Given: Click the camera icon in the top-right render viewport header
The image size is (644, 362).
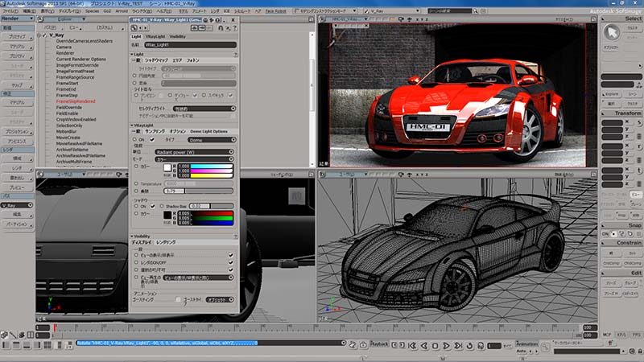Looking at the screenshot, I should (401, 19).
